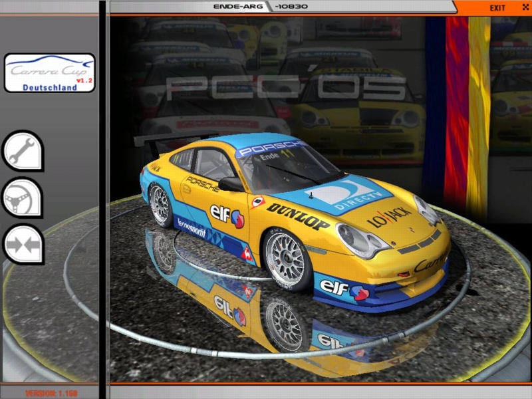The height and width of the screenshot is (399, 532).
Task: Click the X icon beside EXIT
Action: pyautogui.click(x=525, y=7)
